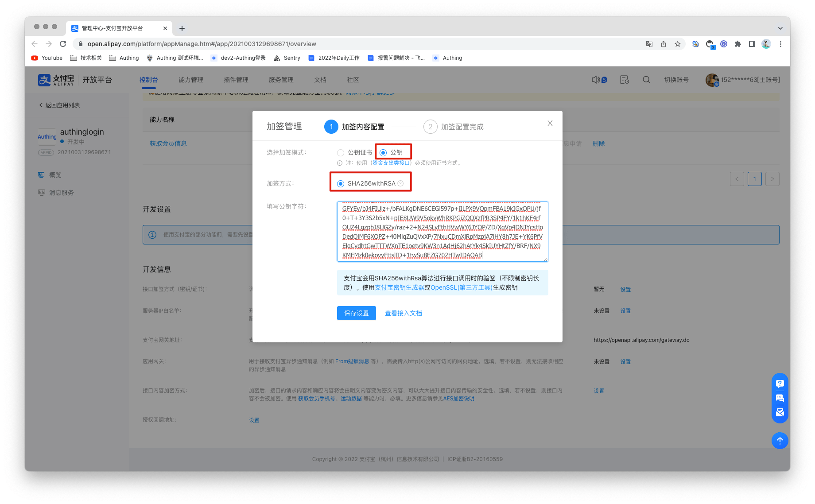Click the notification speaker icon in header

596,80
